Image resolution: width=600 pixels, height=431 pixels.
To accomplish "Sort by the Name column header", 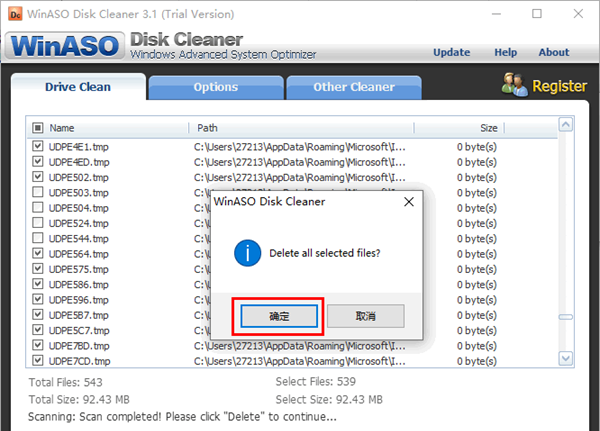I will (x=62, y=128).
